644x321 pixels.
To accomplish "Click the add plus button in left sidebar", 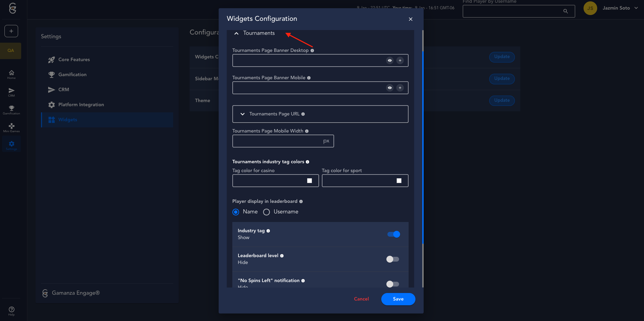I will (x=11, y=31).
